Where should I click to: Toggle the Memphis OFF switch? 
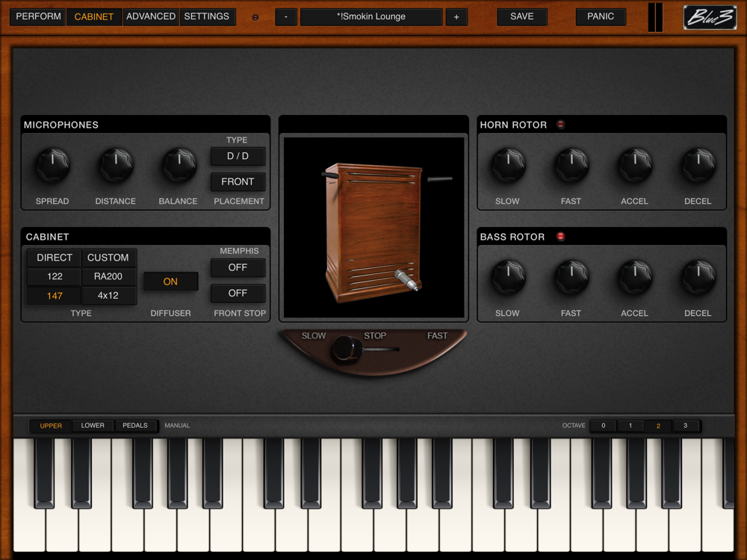click(x=238, y=267)
